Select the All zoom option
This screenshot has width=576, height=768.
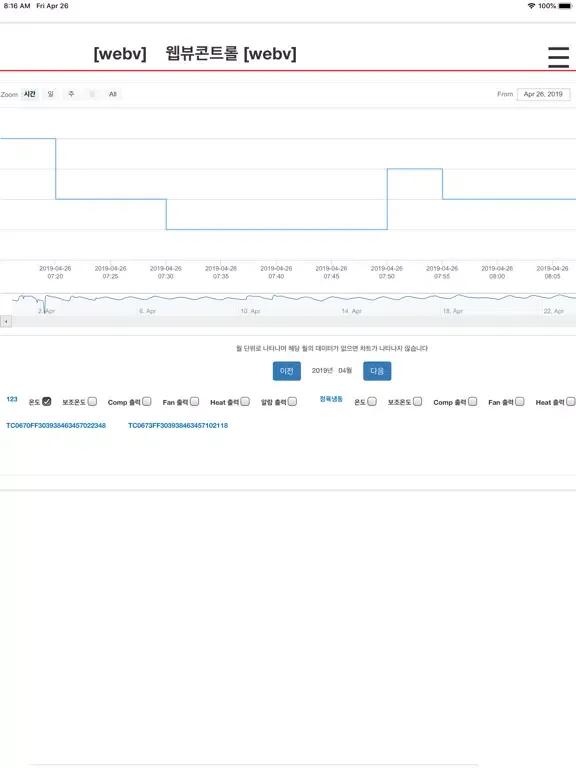point(113,94)
